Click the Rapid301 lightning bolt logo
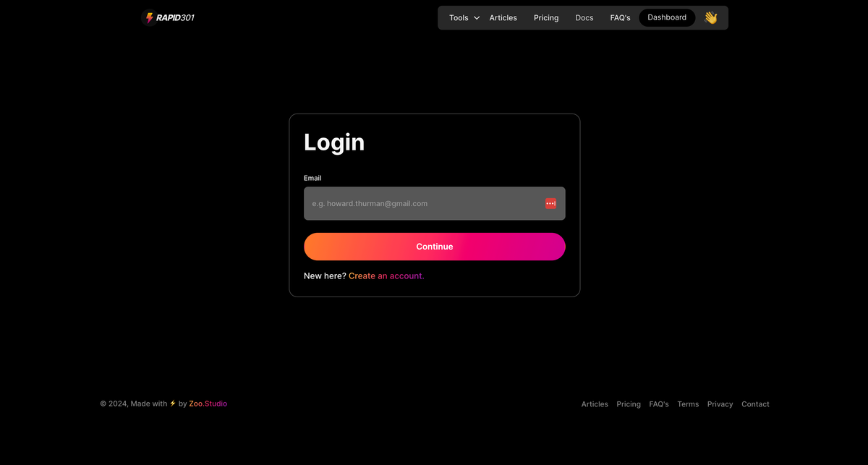 168,17
